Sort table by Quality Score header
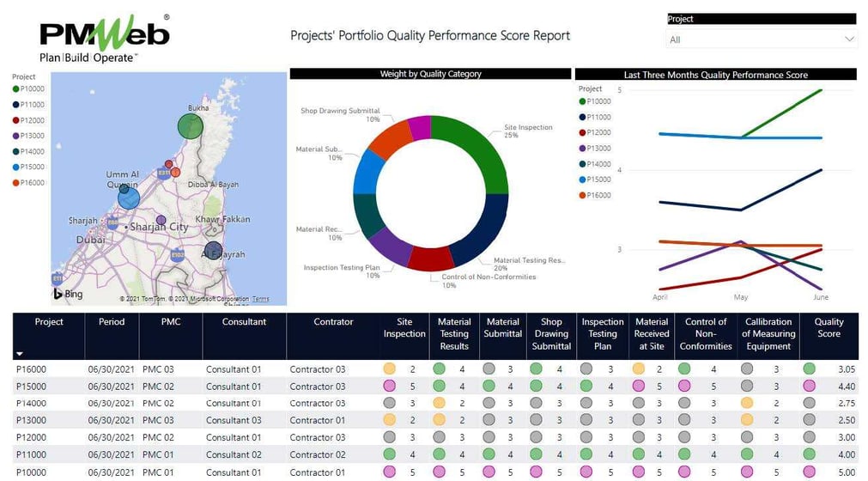 coord(829,328)
